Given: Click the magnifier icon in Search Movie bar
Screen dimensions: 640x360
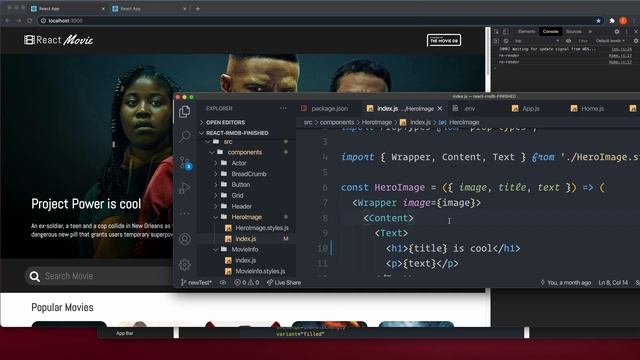Looking at the screenshot, I should tap(35, 276).
